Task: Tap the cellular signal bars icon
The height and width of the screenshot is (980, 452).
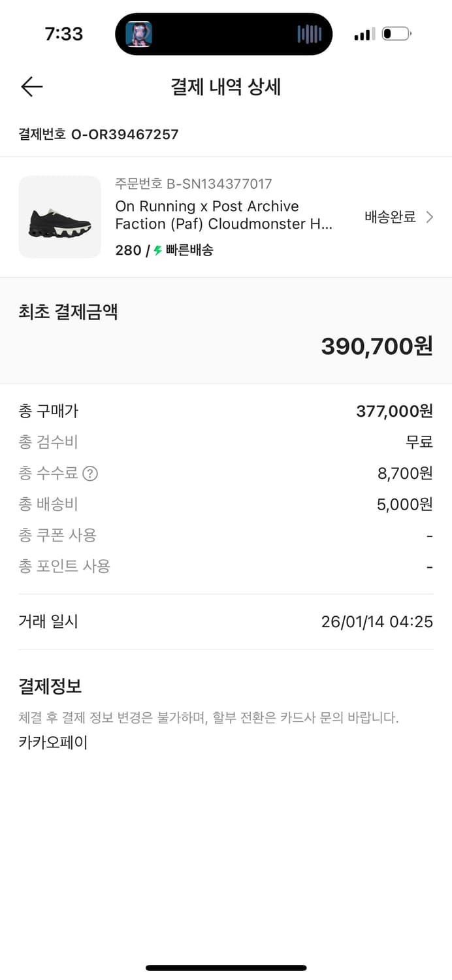Action: (x=363, y=33)
